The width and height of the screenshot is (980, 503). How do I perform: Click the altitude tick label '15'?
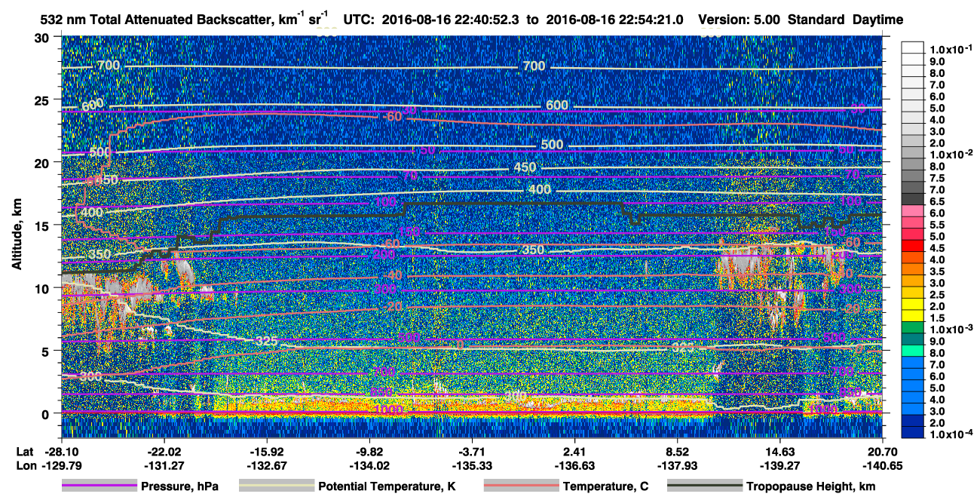[43, 225]
